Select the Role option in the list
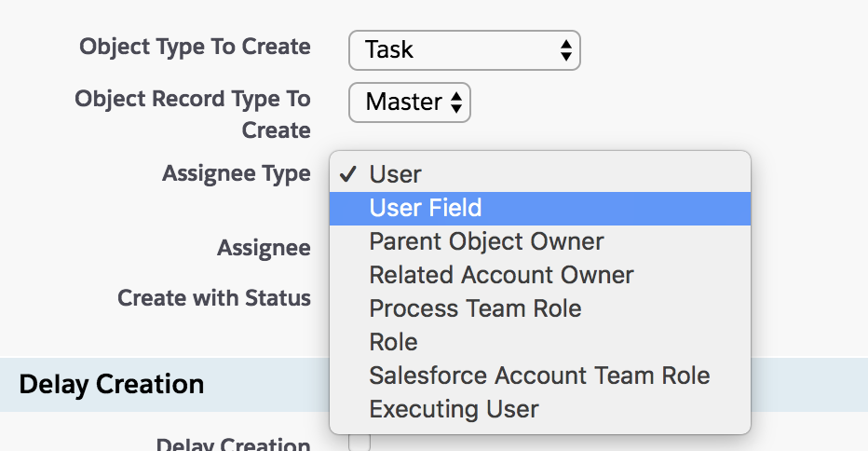This screenshot has height=451, width=868. tap(393, 342)
